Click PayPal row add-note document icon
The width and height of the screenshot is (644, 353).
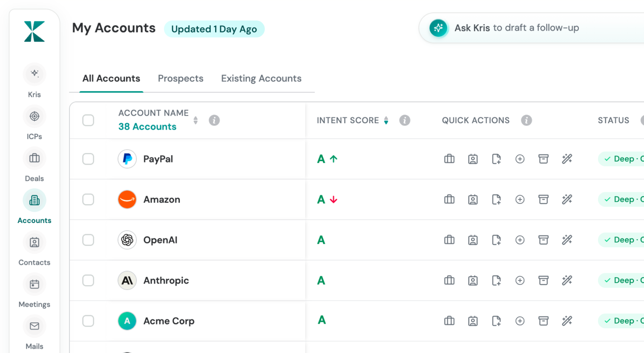(x=496, y=159)
